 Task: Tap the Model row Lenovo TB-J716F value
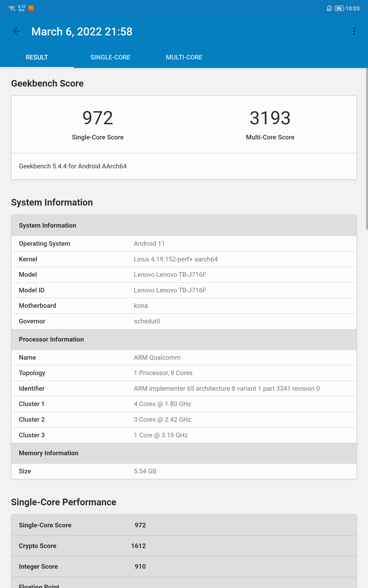[170, 274]
